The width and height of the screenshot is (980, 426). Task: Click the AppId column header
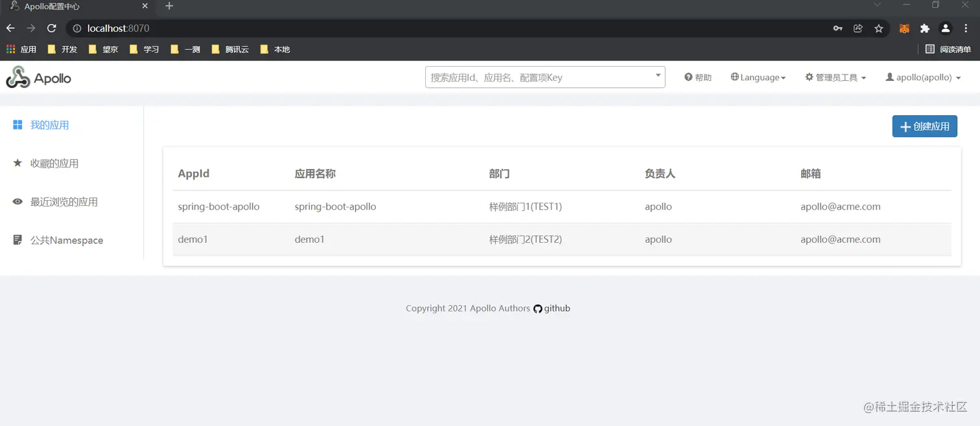(194, 174)
